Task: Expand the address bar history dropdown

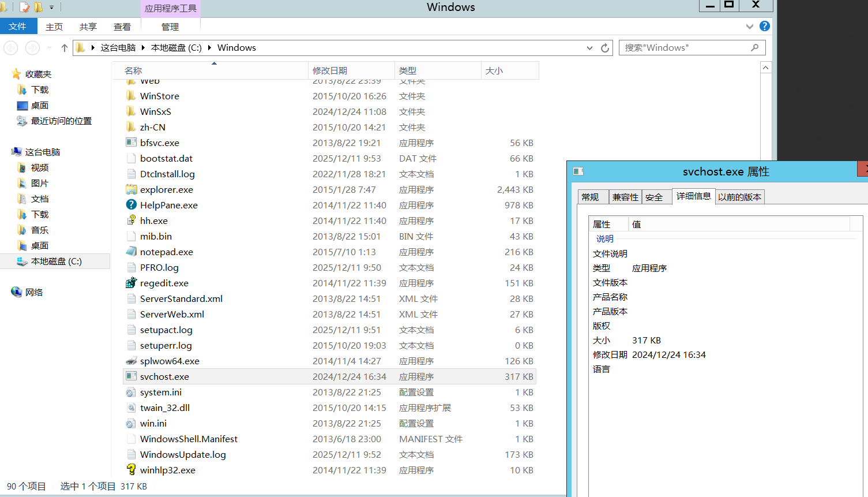Action: point(589,48)
